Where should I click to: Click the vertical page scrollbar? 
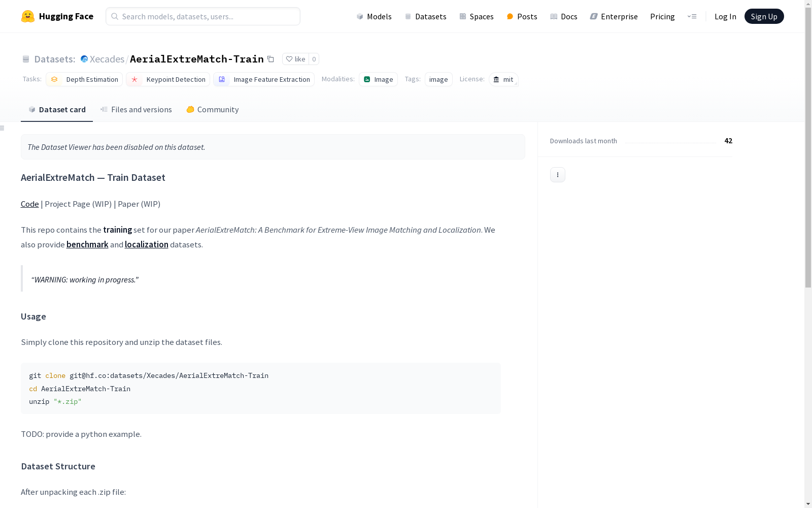[808, 147]
